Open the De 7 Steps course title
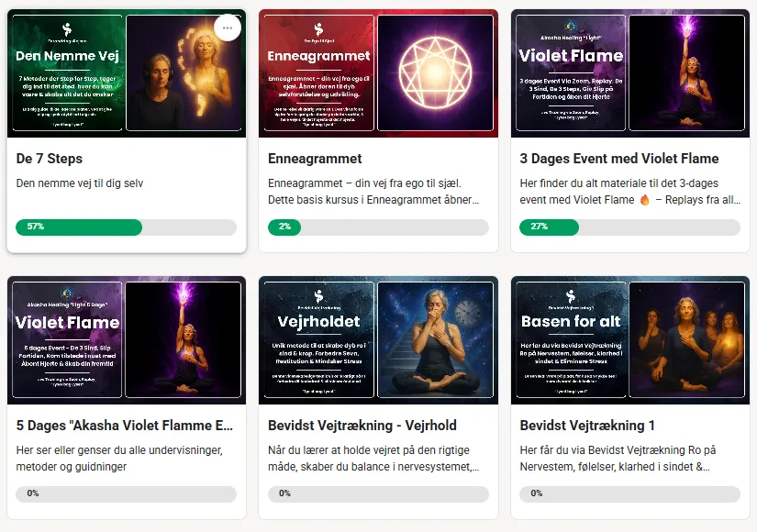Viewport: 757px width, 532px height. coord(50,159)
